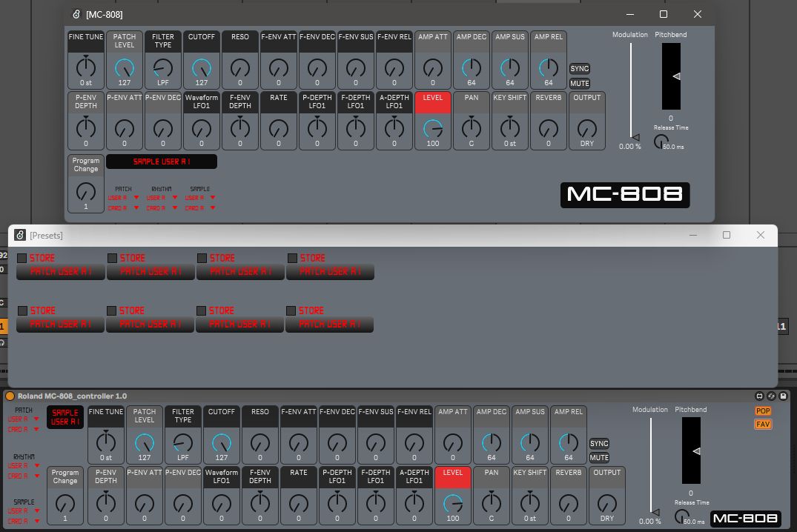Open SAMPLE USER A dropdown in bottom device panel
The width and height of the screenshot is (797, 532).
click(x=23, y=511)
